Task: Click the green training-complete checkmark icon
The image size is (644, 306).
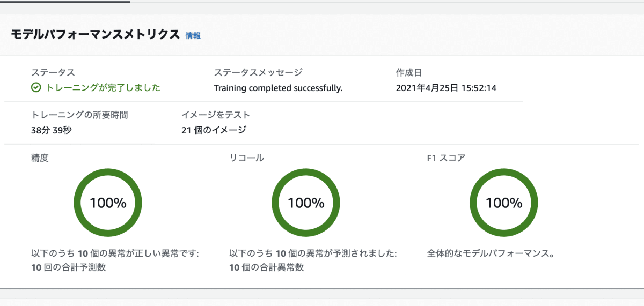Action: tap(36, 88)
